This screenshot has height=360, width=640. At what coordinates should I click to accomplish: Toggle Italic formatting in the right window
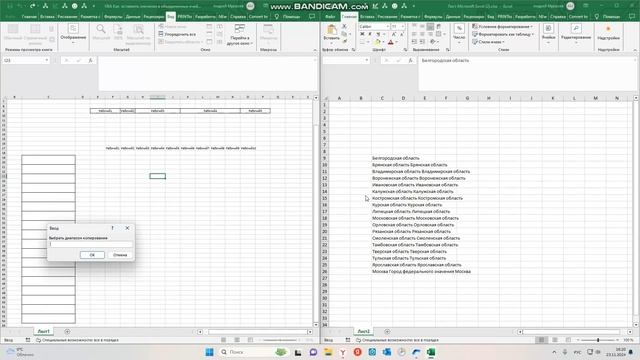point(370,34)
